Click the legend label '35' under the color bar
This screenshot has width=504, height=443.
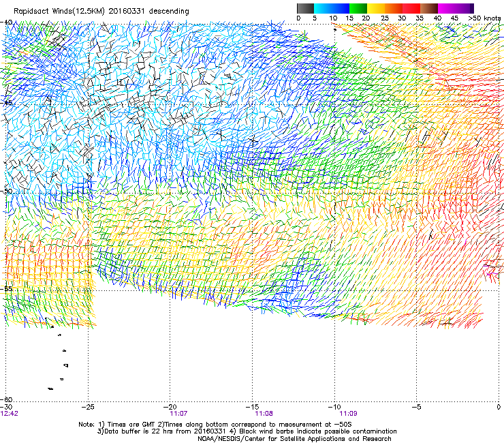tap(420, 18)
